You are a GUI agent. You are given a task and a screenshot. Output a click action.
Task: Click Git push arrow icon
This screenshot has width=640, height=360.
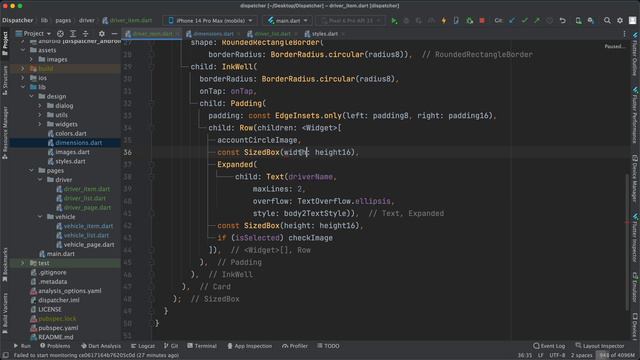pos(537,20)
